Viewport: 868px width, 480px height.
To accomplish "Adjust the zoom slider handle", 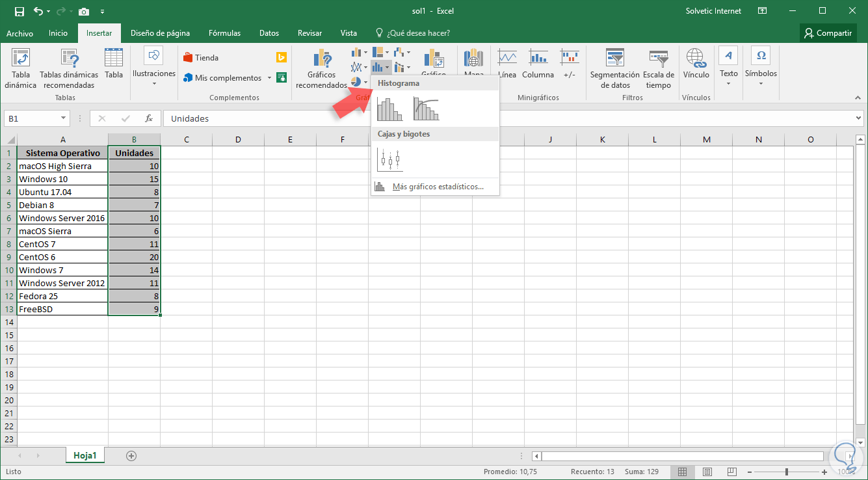I will [787, 472].
